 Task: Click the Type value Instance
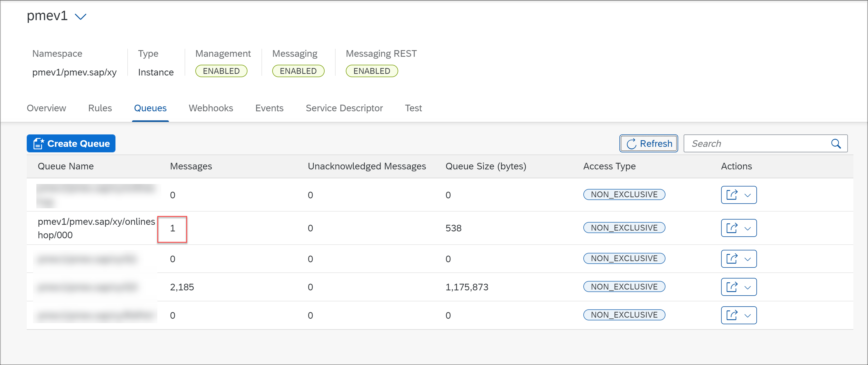click(156, 72)
